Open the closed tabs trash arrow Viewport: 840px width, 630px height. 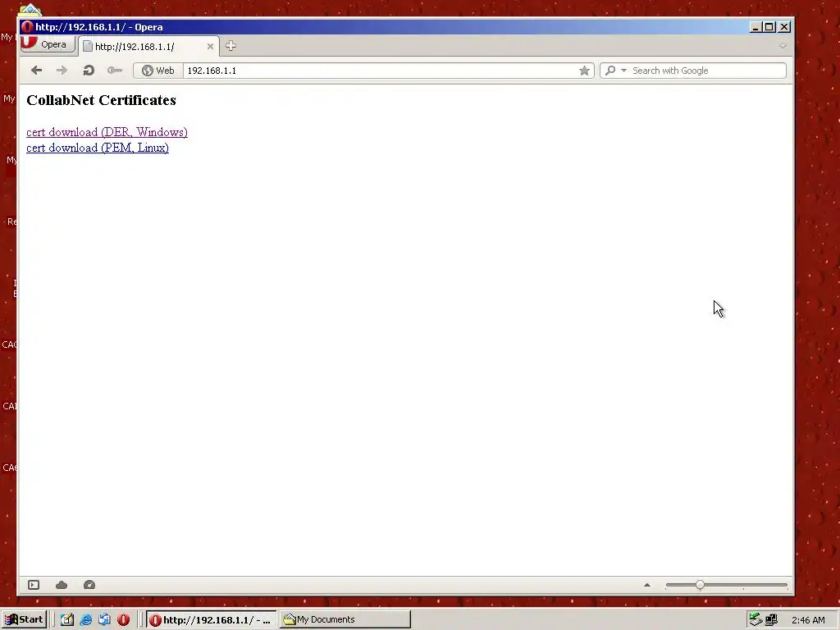[783, 47]
